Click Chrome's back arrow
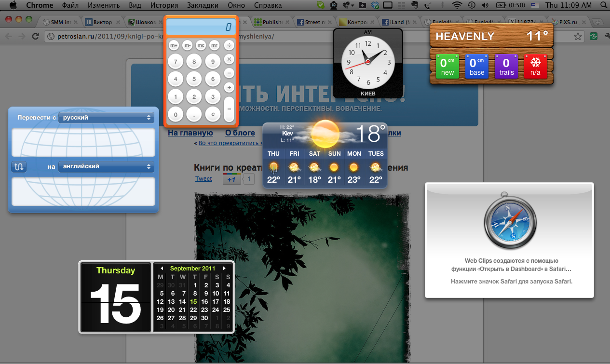610x364 pixels. tap(8, 36)
